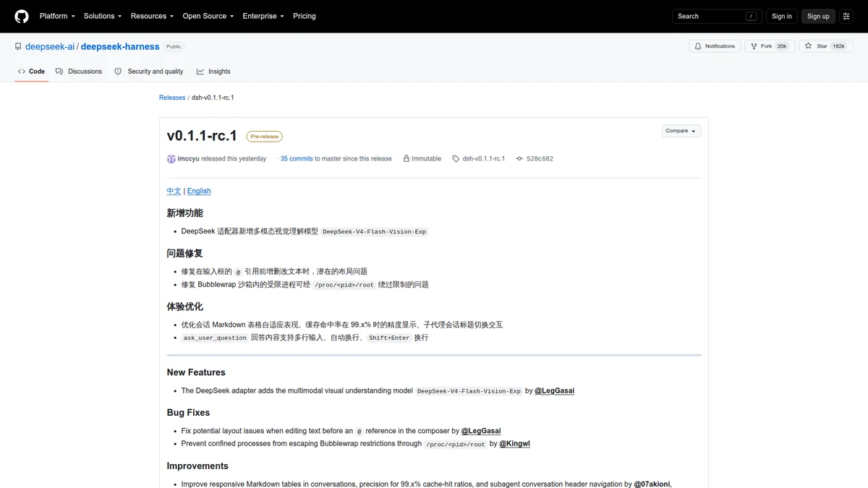This screenshot has width=868, height=488.
Task: Go to Releases breadcrumb link
Action: (x=172, y=98)
